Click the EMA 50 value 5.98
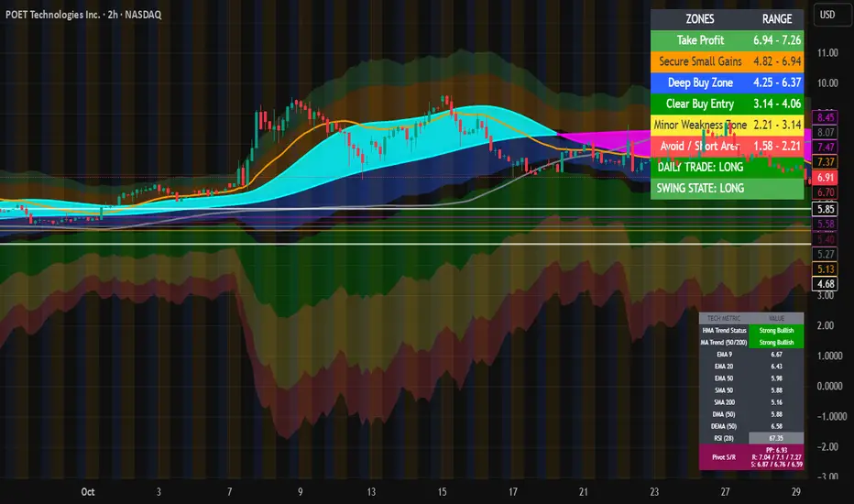 (776, 378)
